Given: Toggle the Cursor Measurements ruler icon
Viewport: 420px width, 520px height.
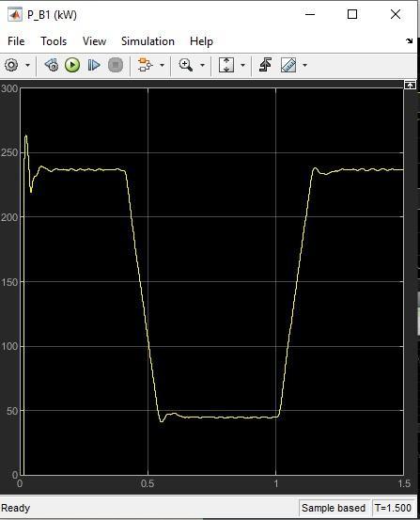Looking at the screenshot, I should pos(288,65).
